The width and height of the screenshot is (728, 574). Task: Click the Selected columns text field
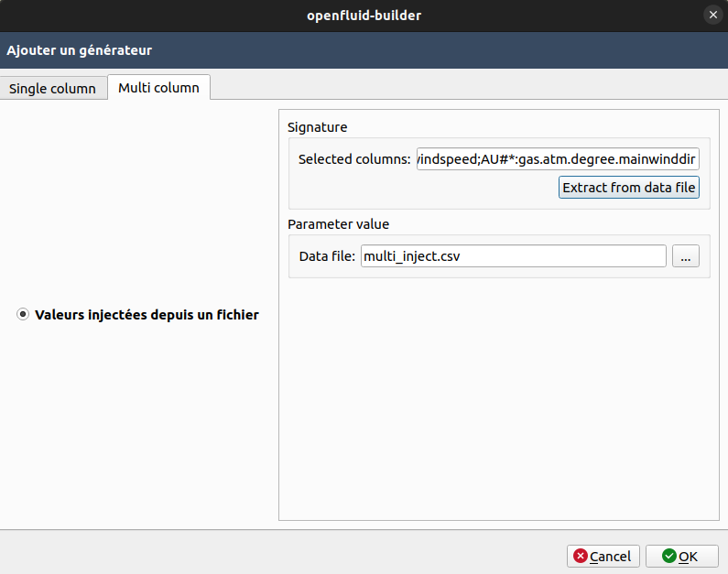pyautogui.click(x=558, y=159)
